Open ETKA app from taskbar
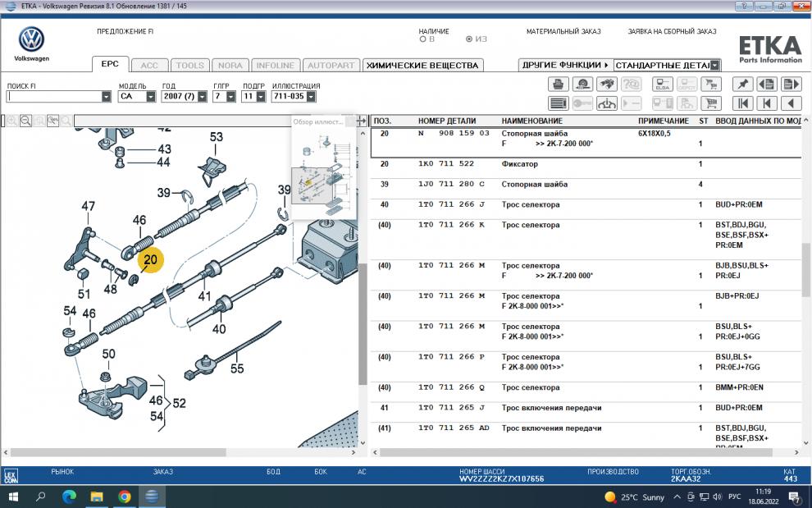This screenshot has width=812, height=508. click(152, 497)
